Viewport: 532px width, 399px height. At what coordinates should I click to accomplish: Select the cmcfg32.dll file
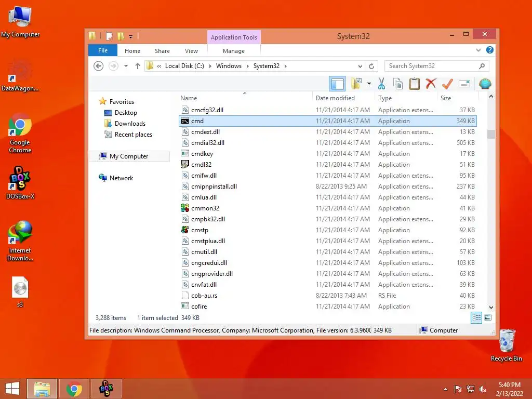tap(327, 110)
